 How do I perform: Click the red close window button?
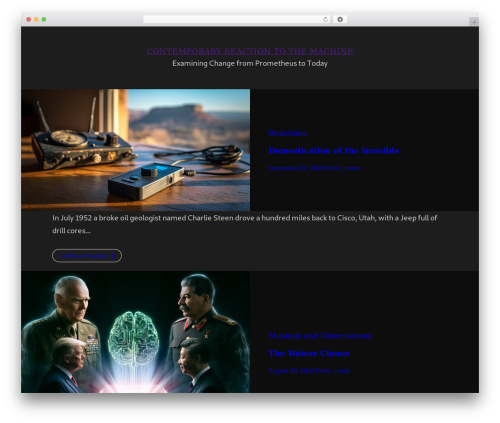[29, 19]
